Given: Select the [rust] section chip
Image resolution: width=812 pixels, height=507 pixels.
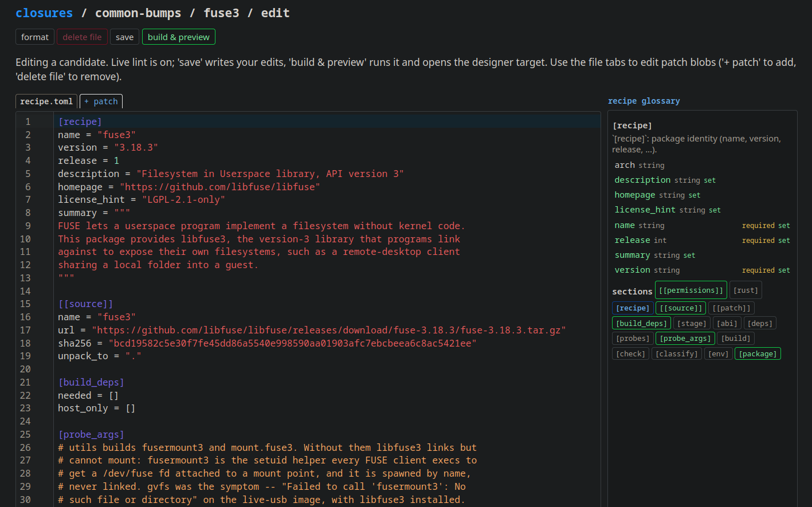Looking at the screenshot, I should point(746,290).
